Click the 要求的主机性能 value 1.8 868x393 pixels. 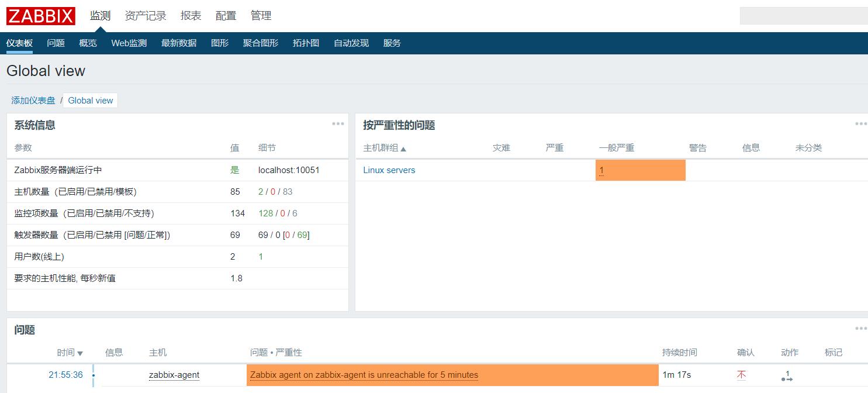(236, 278)
